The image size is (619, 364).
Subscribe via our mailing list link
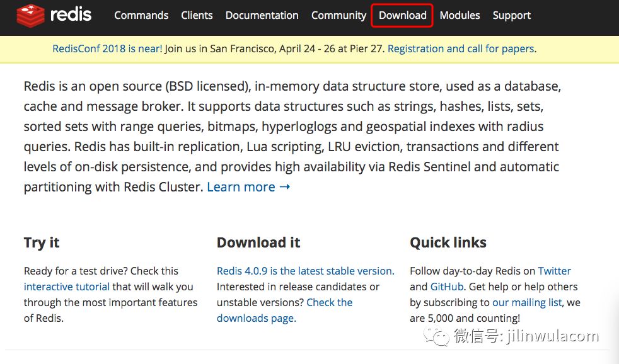click(527, 302)
